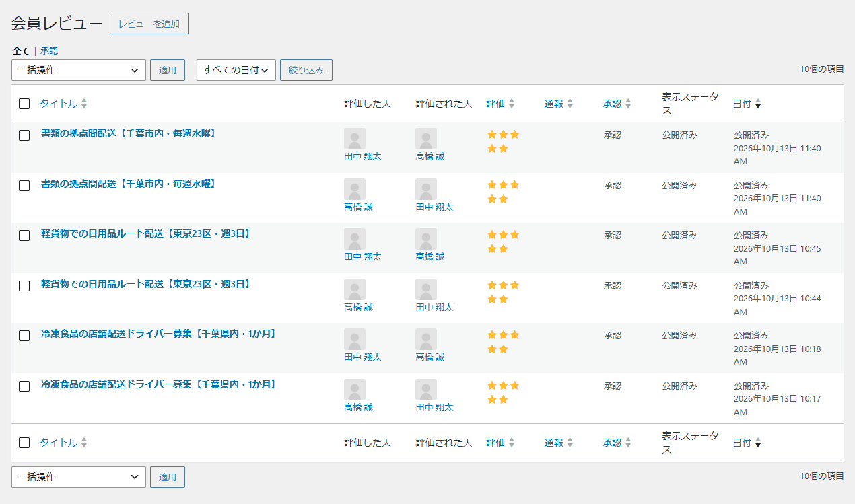Click 絞り込み filter button
The image size is (855, 504).
[306, 70]
